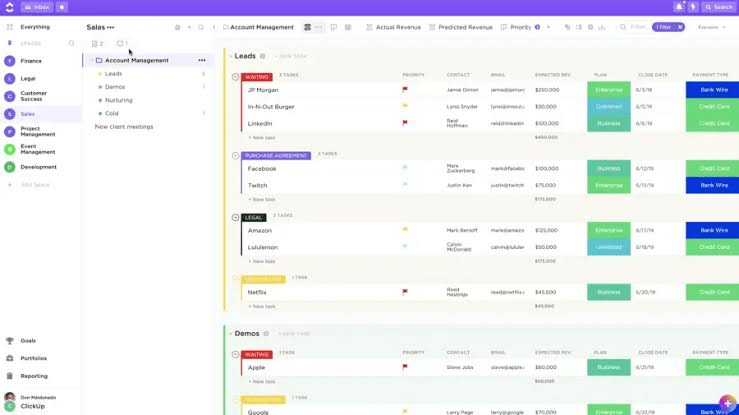
Task: Open the Search box in the top bar
Action: pos(719,7)
